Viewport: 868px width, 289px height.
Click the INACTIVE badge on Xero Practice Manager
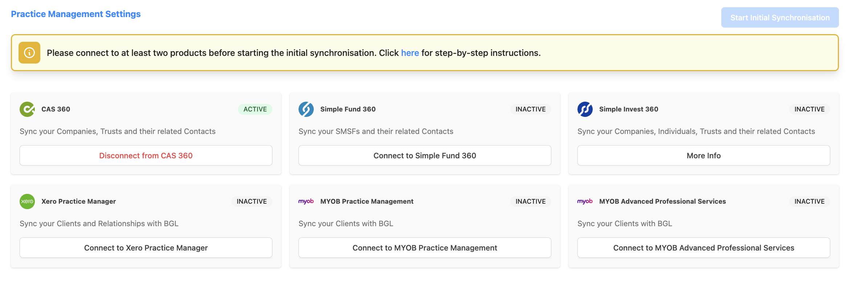coord(252,202)
